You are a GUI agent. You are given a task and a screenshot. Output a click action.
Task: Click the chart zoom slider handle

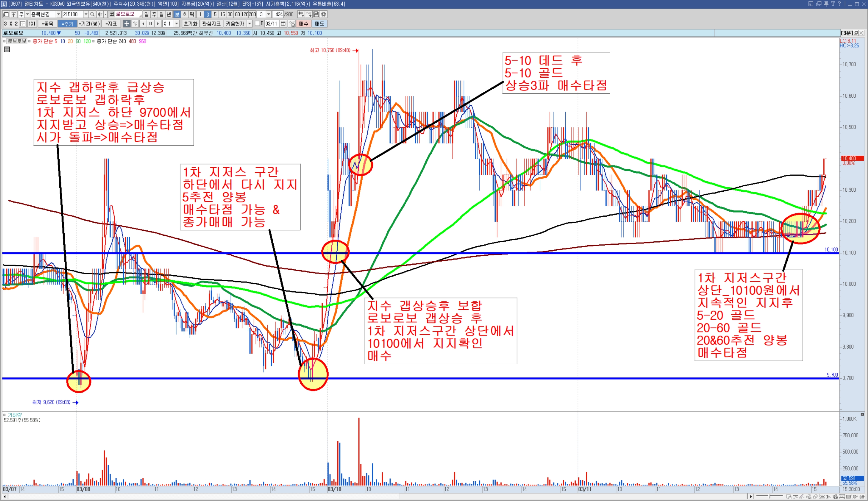770,496
